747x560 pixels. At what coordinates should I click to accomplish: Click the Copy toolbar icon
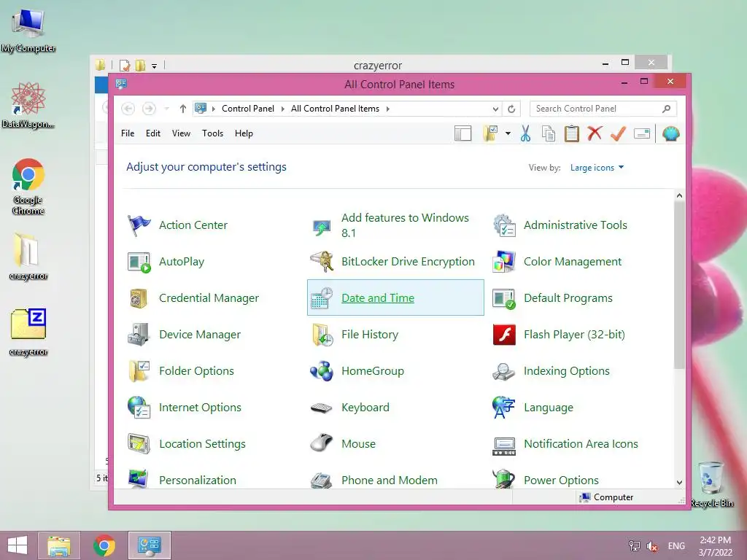pos(549,134)
